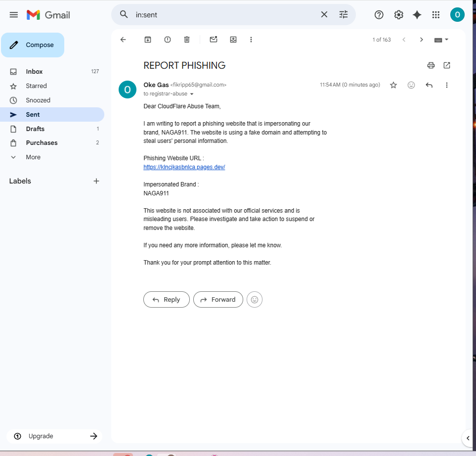Show search options filter icon

(344, 14)
